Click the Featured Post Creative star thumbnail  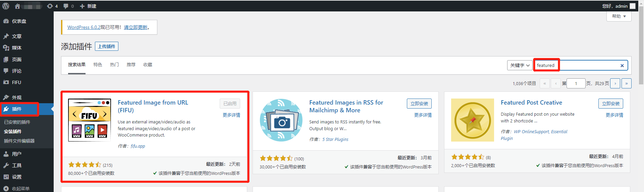coord(473,120)
